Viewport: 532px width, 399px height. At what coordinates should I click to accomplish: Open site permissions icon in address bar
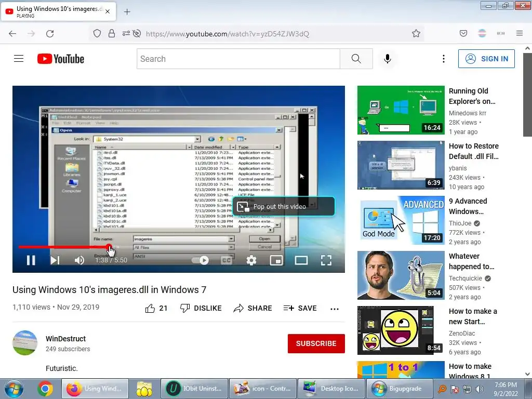pos(126,33)
